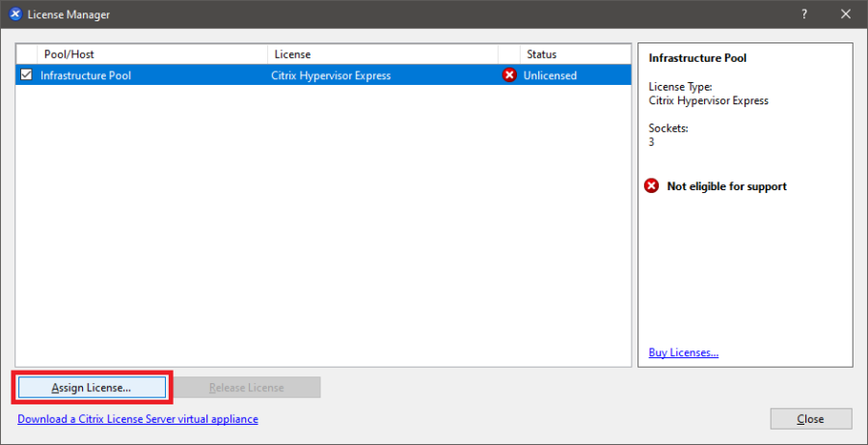Sort by the Status column header
The width and height of the screenshot is (868, 445).
pyautogui.click(x=575, y=54)
